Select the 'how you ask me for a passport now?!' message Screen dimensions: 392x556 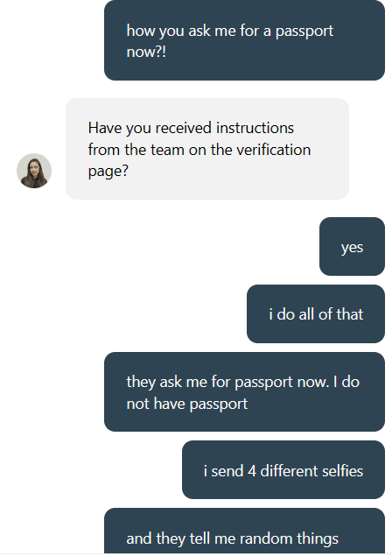[x=244, y=40]
